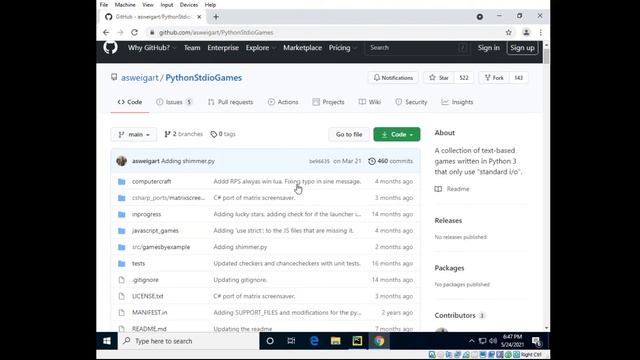Screen dimensions: 640x360
Task: Open Cortana circle icon on taskbar
Action: (x=270, y=341)
